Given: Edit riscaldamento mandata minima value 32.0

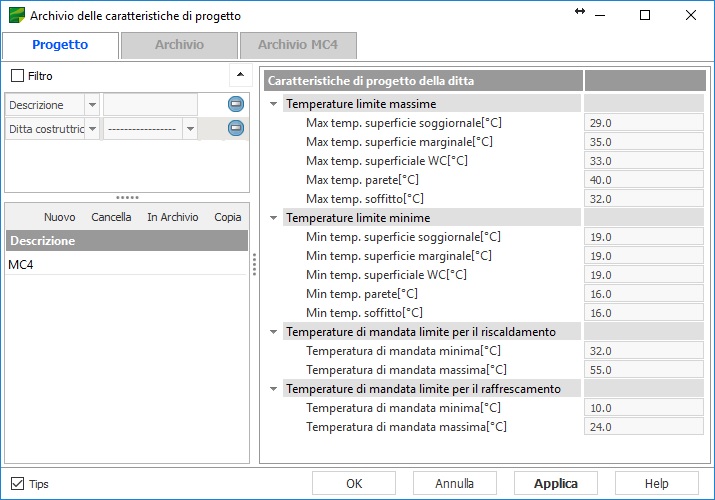Looking at the screenshot, I should 643,351.
